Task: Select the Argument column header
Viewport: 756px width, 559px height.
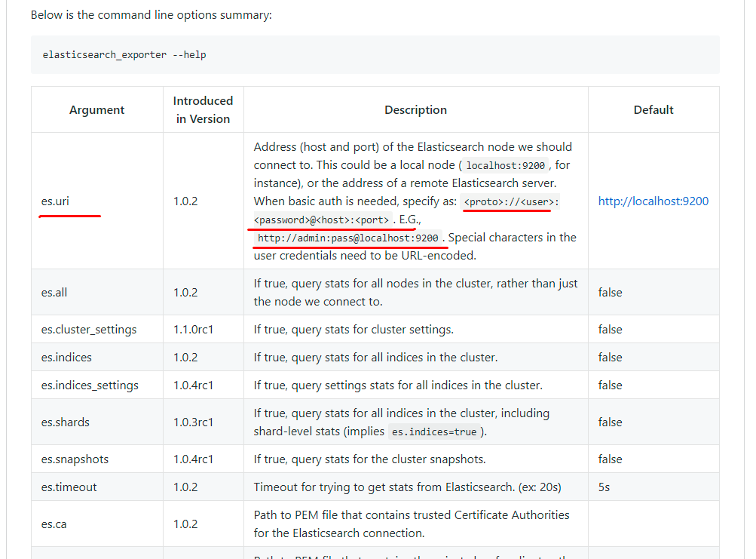Action: point(97,110)
